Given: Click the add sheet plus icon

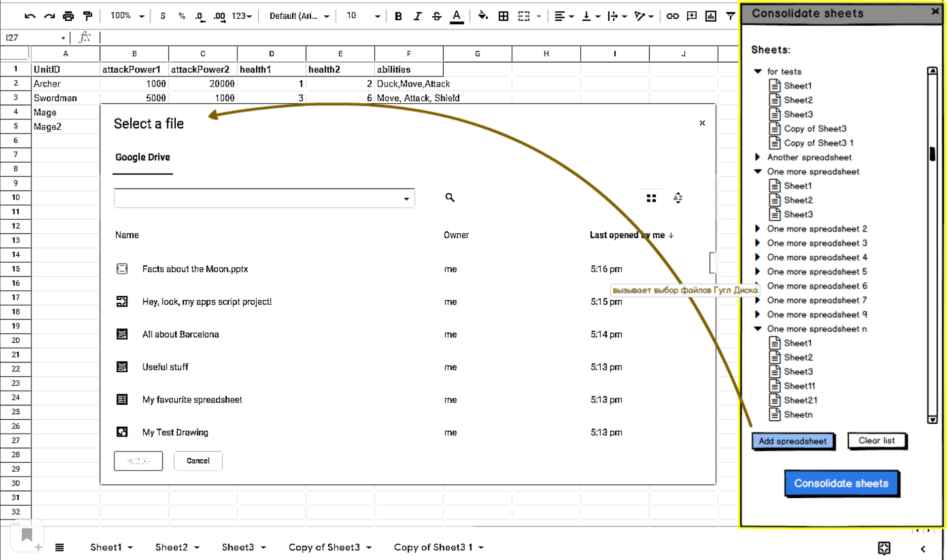Looking at the screenshot, I should point(38,547).
